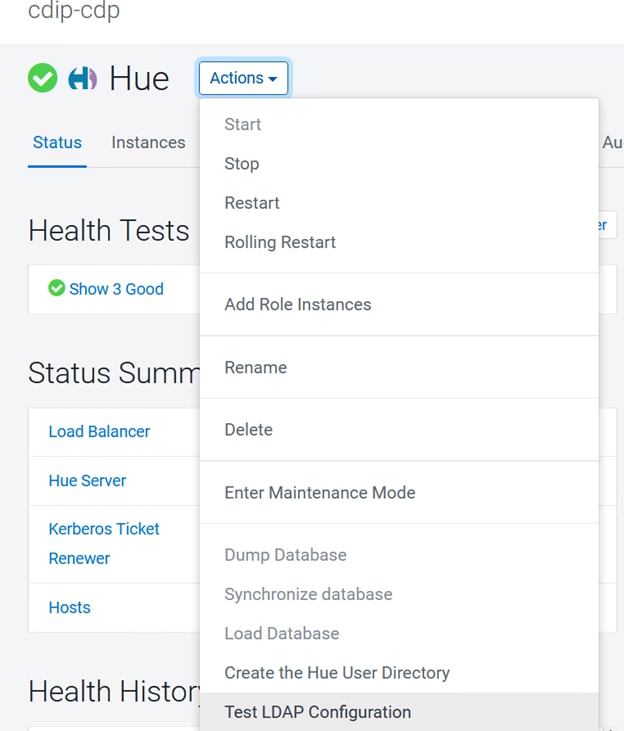Choose Enter Maintenance Mode
Image resolution: width=624 pixels, height=731 pixels.
[399, 492]
